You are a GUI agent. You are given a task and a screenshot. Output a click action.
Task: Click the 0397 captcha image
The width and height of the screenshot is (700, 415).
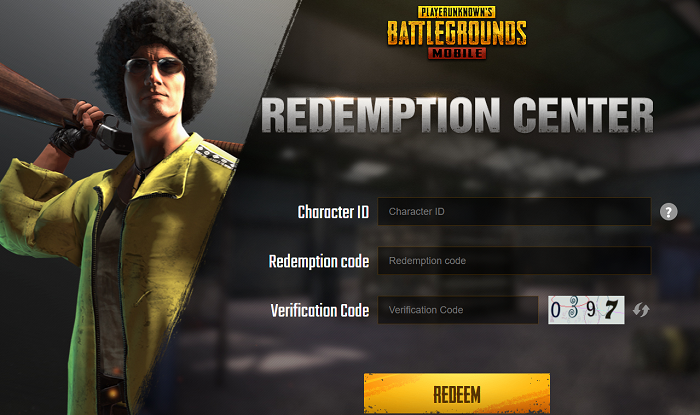(x=586, y=310)
